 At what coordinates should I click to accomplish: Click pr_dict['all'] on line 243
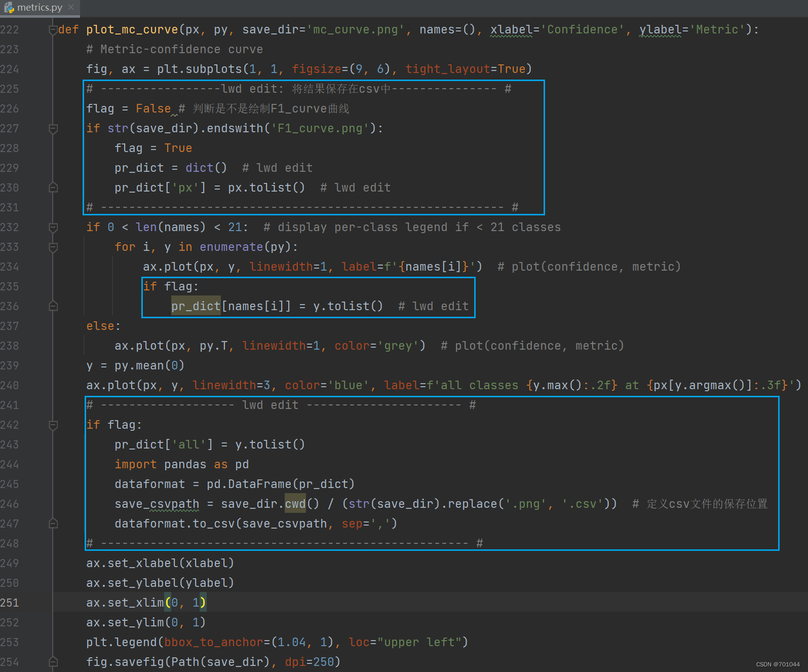164,445
